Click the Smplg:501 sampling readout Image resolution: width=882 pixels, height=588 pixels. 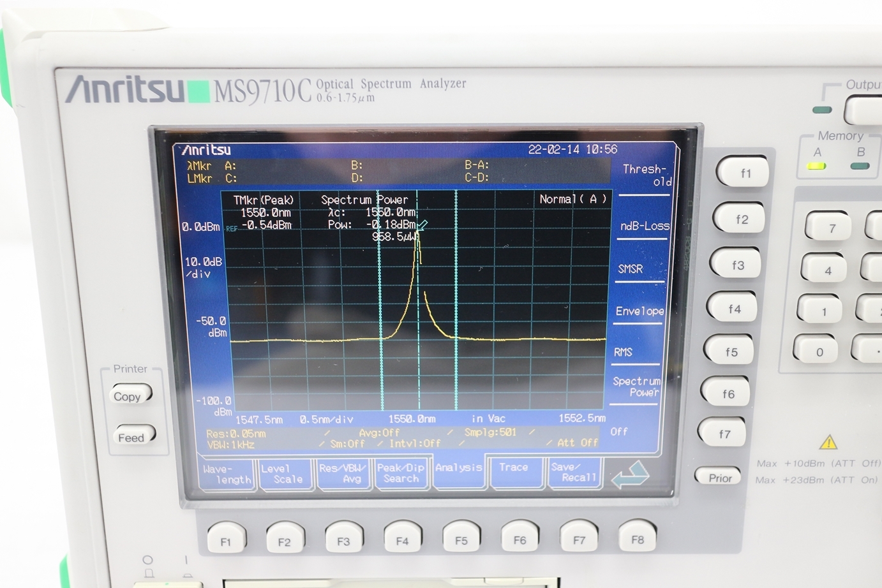[490, 432]
